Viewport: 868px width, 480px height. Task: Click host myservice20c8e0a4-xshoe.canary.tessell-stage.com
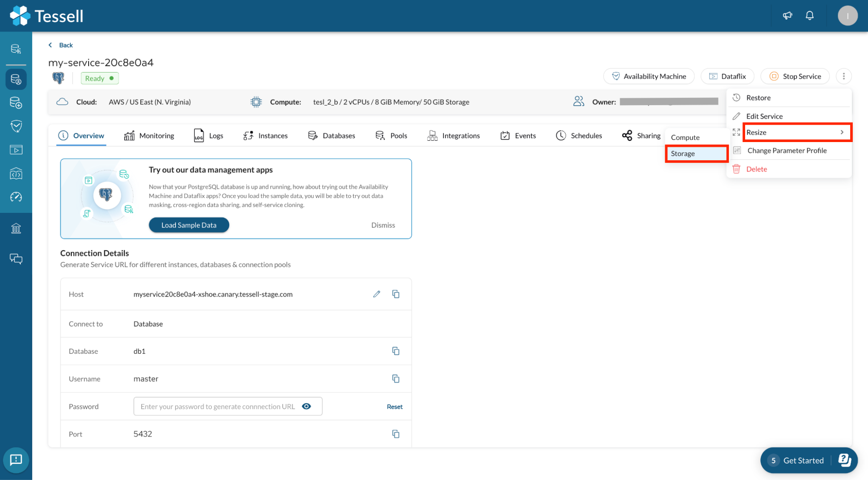[x=213, y=294]
